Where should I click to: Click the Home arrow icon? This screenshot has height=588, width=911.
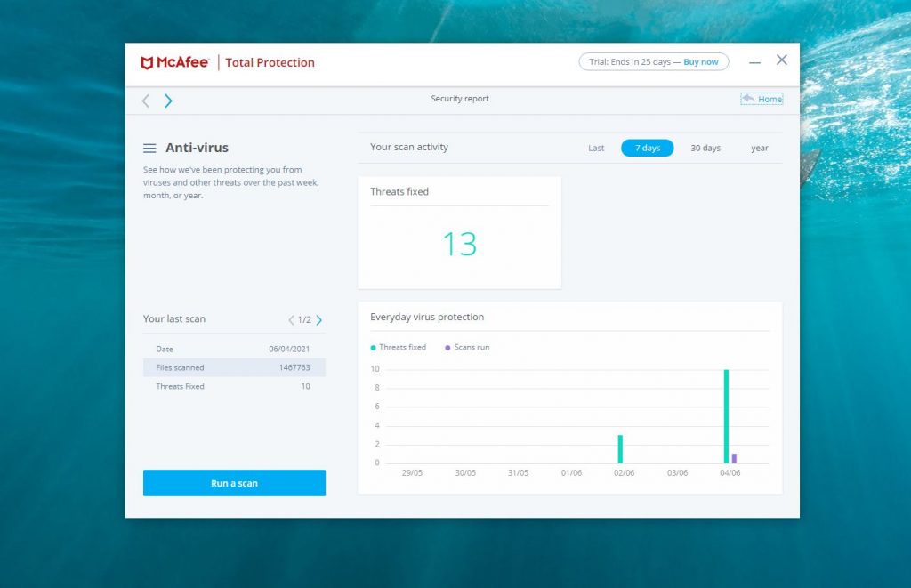(747, 99)
